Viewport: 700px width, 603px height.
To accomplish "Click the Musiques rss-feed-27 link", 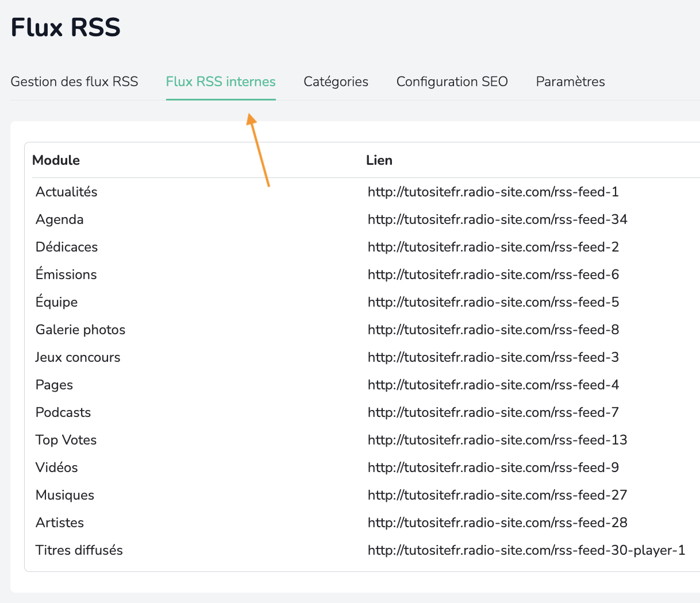I will click(x=497, y=495).
